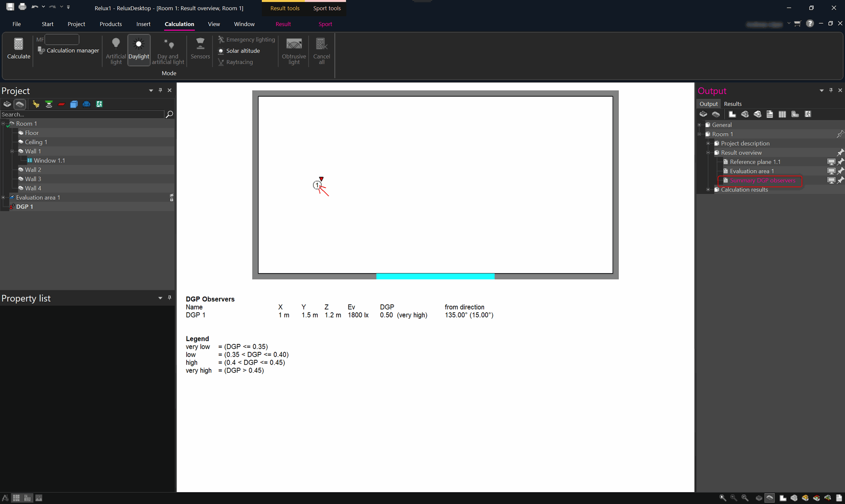Select the Daylight calculation mode
Image resolution: width=845 pixels, height=504 pixels.
pyautogui.click(x=139, y=50)
